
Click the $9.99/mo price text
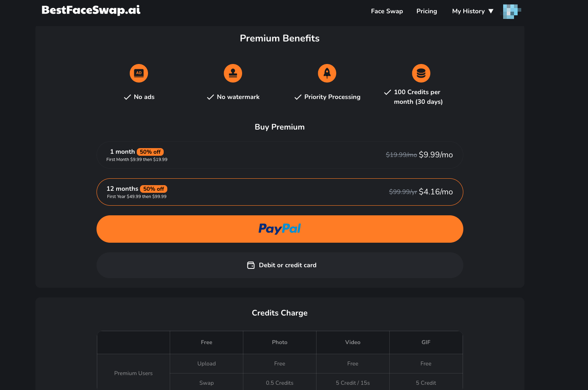pos(436,155)
